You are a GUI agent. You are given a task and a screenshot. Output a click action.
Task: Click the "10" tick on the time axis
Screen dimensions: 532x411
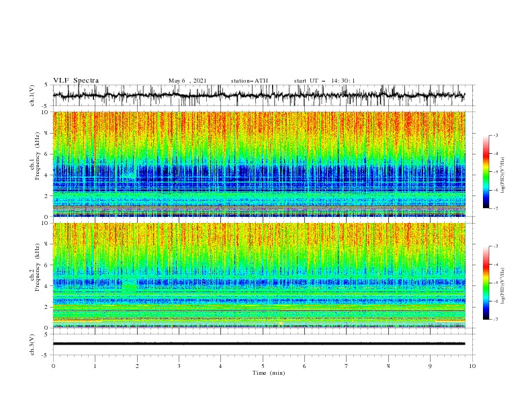[x=472, y=366]
